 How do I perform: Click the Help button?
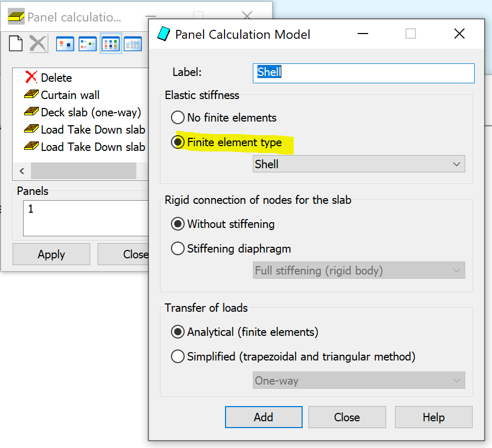coord(433,417)
